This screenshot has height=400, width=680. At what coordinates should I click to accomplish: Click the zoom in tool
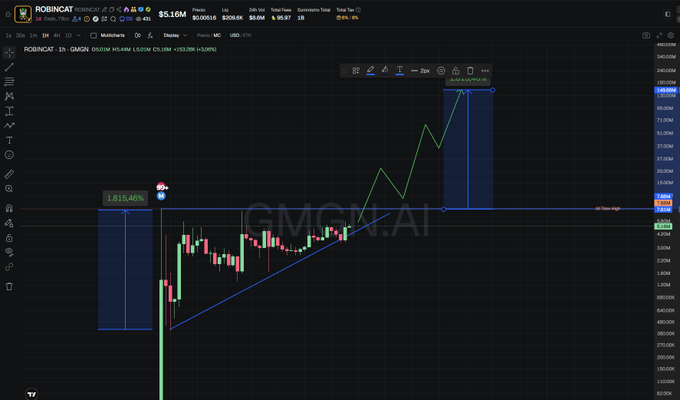click(9, 189)
